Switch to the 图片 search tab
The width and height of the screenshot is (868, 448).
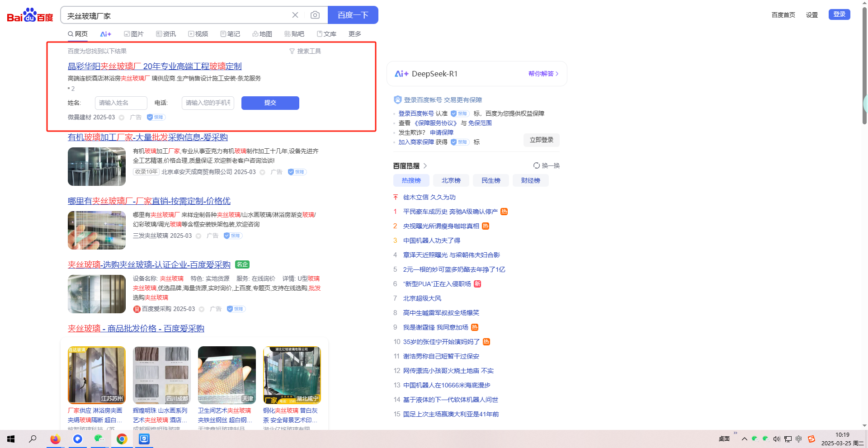(x=134, y=34)
